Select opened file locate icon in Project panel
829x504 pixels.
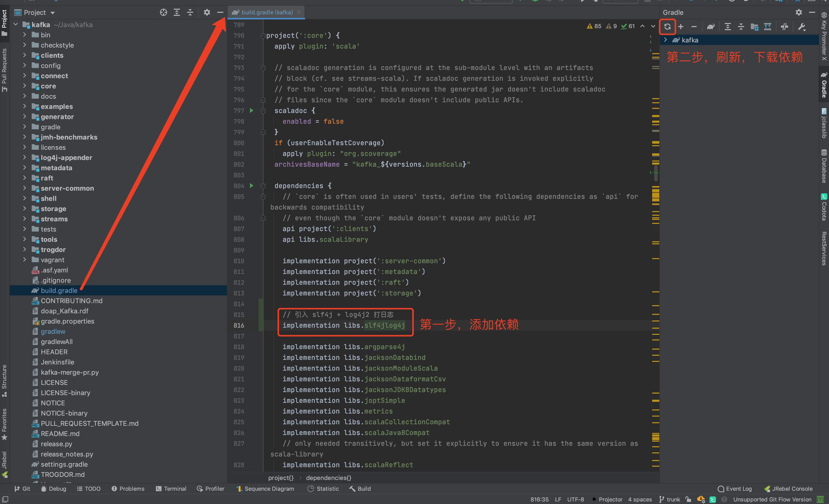pyautogui.click(x=164, y=13)
